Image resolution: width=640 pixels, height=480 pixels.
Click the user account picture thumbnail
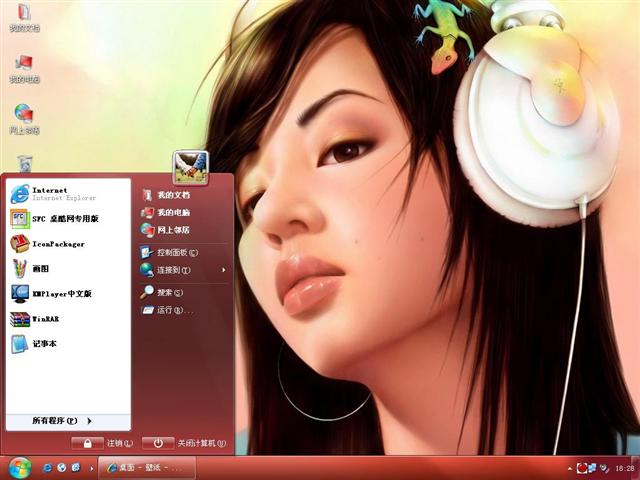click(191, 167)
